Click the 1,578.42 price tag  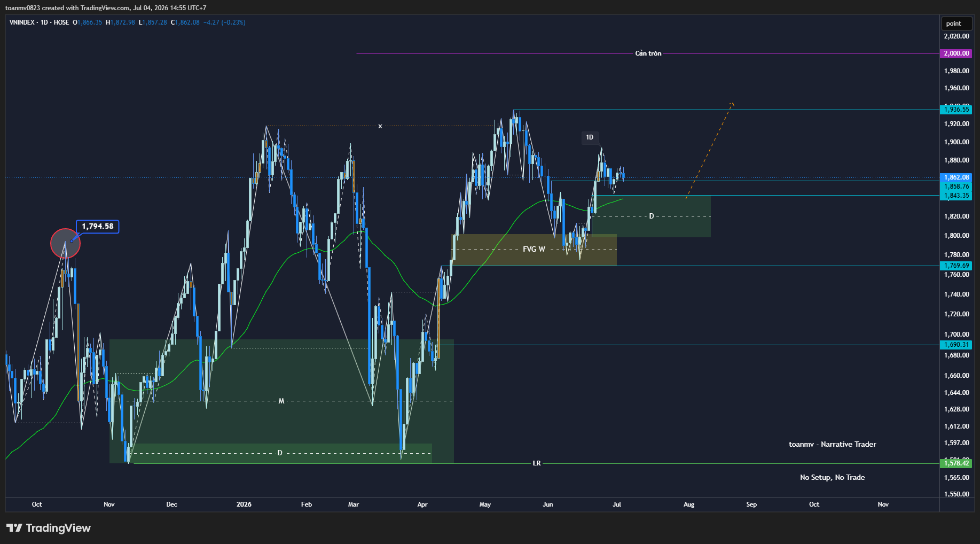coord(956,463)
